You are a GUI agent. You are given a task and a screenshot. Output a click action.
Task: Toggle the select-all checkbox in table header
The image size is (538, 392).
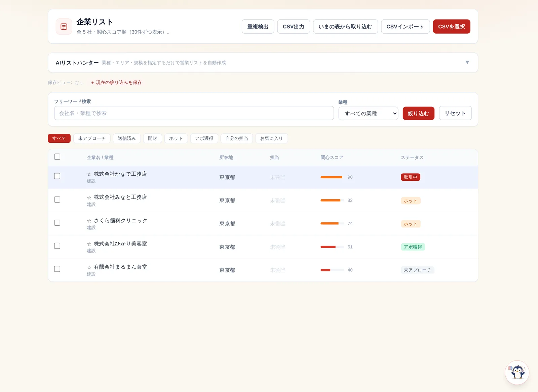[57, 157]
